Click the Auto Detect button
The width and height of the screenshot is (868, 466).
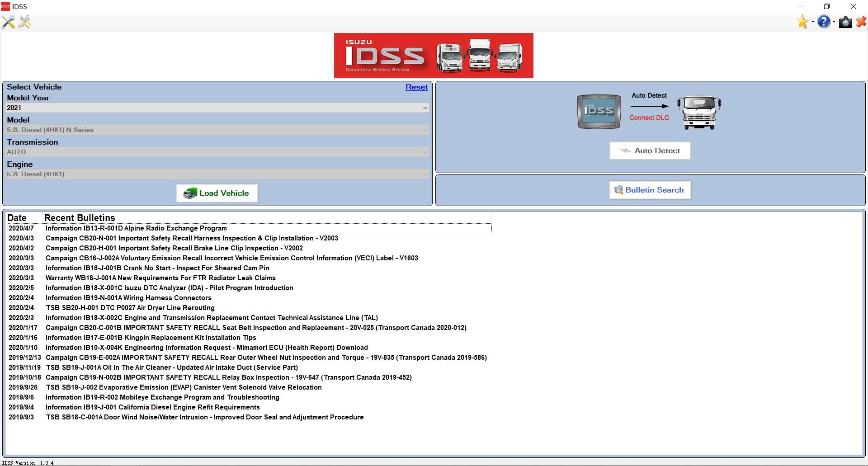click(x=650, y=151)
